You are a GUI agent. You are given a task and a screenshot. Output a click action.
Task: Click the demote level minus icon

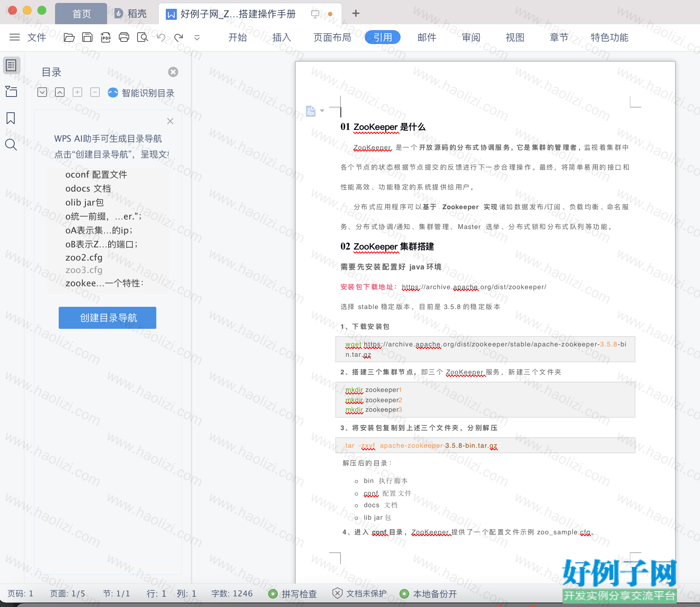click(x=95, y=92)
